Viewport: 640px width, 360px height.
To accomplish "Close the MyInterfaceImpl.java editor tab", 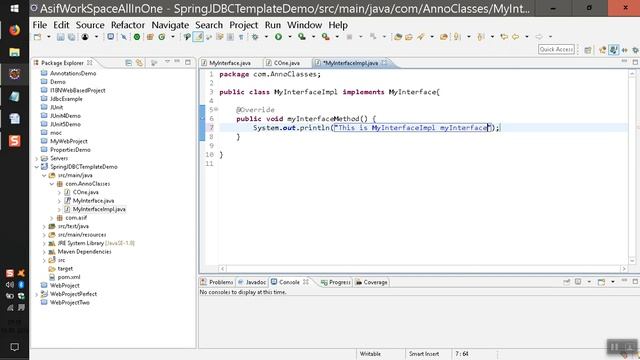I will click(384, 63).
